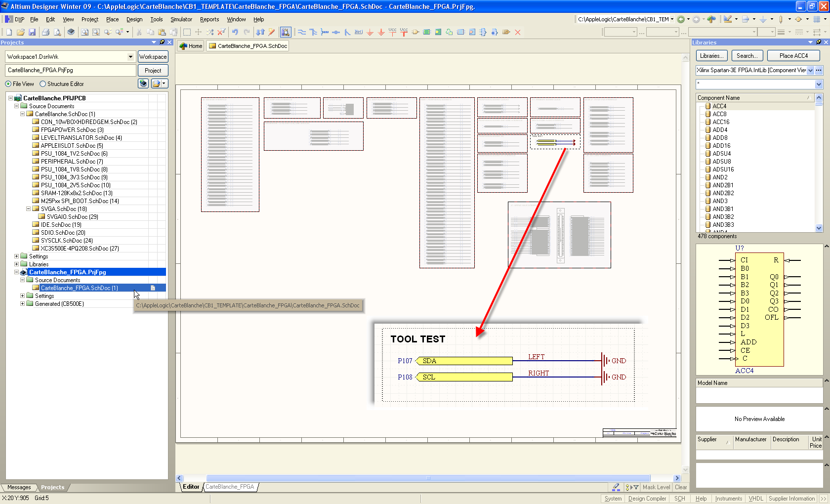The image size is (830, 504).
Task: Click the Browse Component Libraries icon
Action: click(x=286, y=32)
